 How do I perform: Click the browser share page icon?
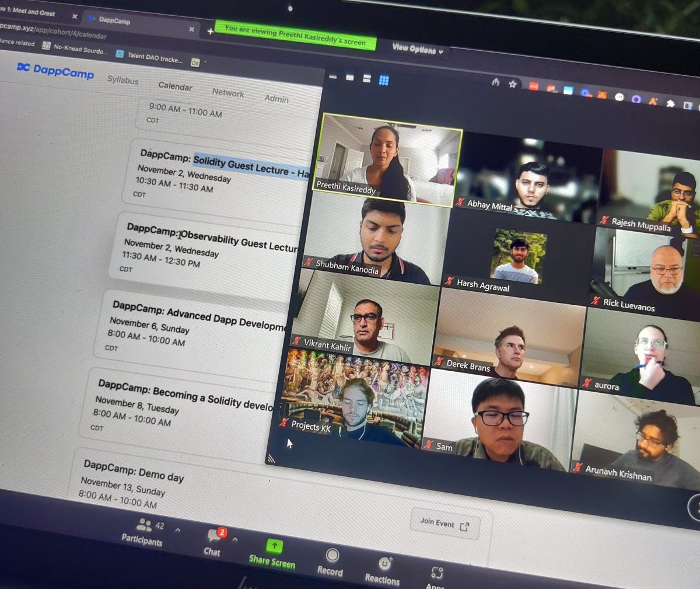(x=496, y=82)
